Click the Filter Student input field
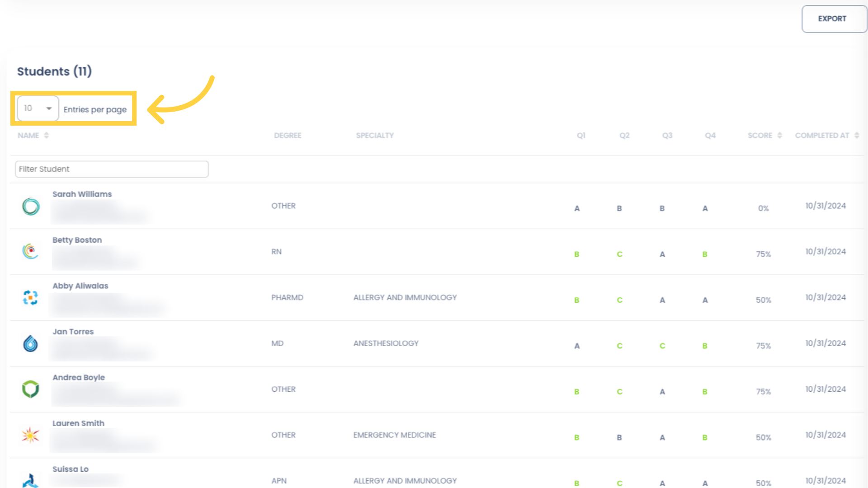 [112, 169]
